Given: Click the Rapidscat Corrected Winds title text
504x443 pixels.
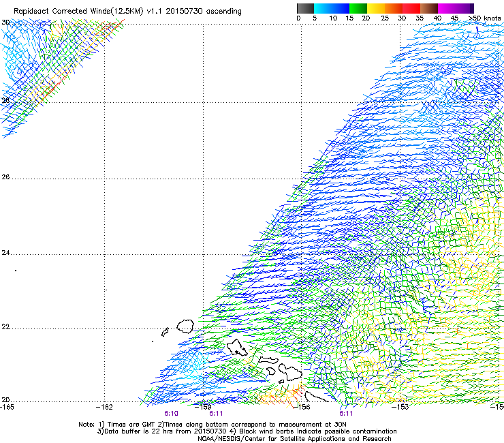Looking at the screenshot, I should tap(127, 12).
